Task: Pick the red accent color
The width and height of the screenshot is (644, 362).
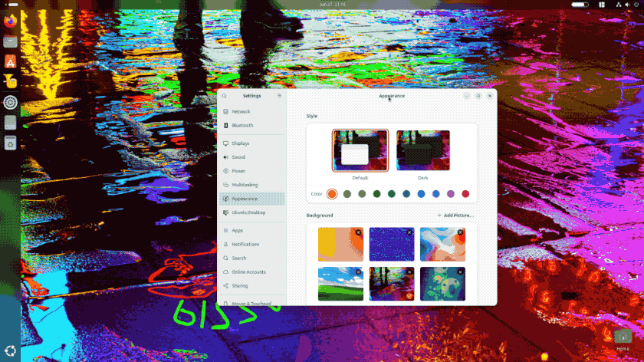Action: [x=465, y=194]
